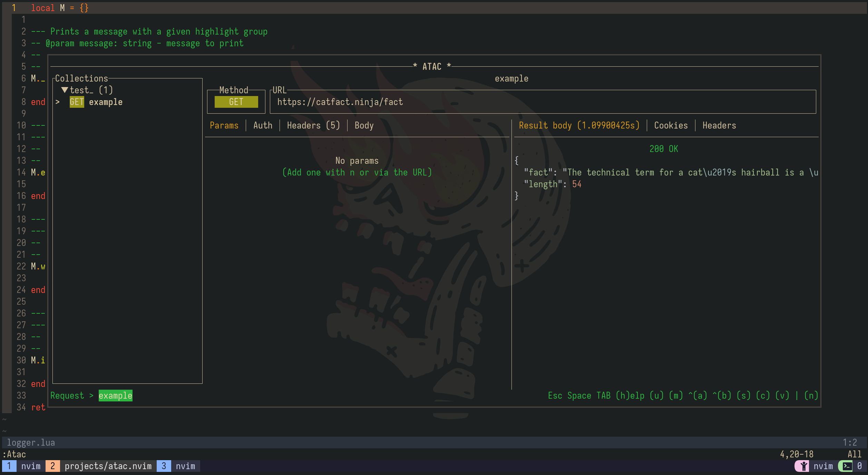Viewport: 868px width, 475px height.
Task: Open the request Headers (5) tab
Action: (314, 125)
